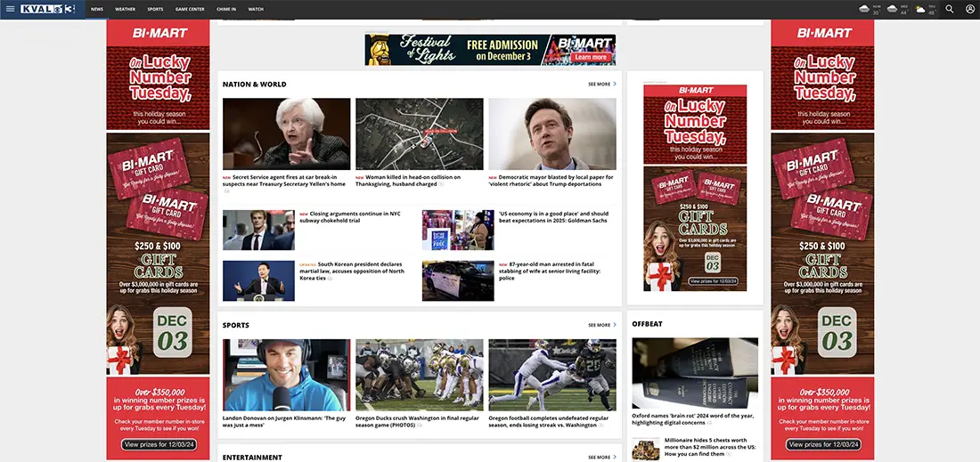Open the NATION & WORLD section heading
Image resolution: width=980 pixels, height=462 pixels.
click(255, 85)
